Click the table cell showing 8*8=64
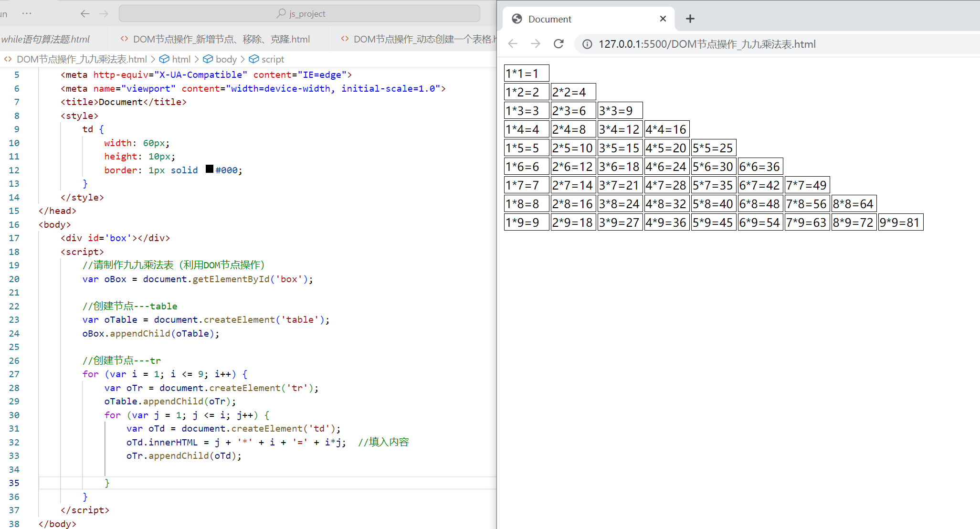Viewport: 980px width, 529px height. pyautogui.click(x=854, y=203)
